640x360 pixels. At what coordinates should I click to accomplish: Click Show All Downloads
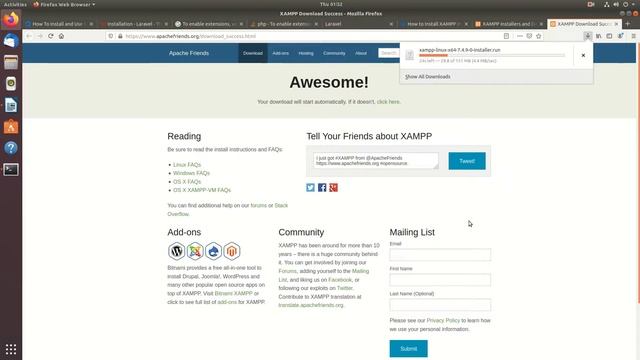coord(428,76)
